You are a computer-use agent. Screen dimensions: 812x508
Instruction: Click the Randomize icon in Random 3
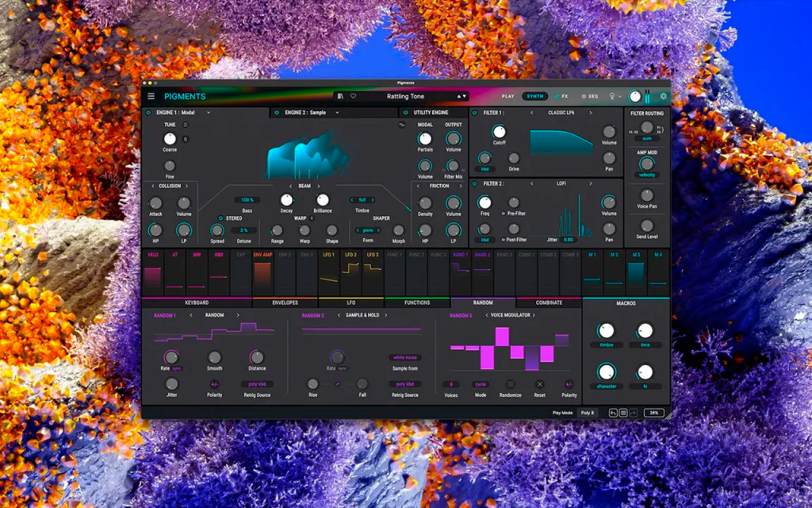click(510, 385)
